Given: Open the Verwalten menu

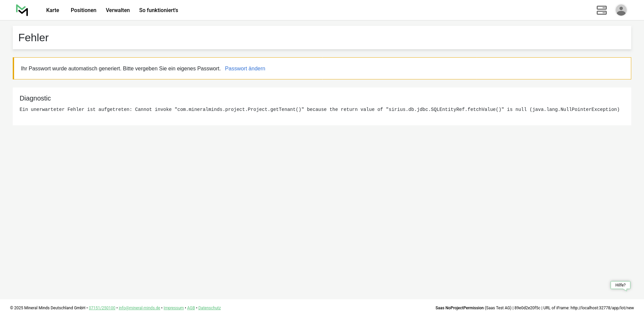Looking at the screenshot, I should pos(118,10).
